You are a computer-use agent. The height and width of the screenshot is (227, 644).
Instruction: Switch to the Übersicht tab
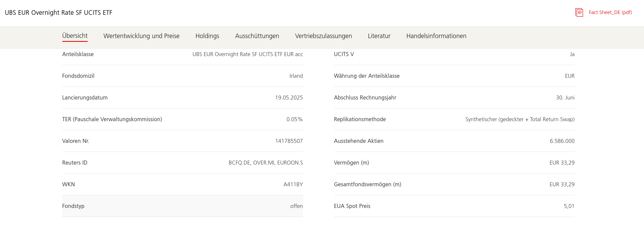pos(75,36)
